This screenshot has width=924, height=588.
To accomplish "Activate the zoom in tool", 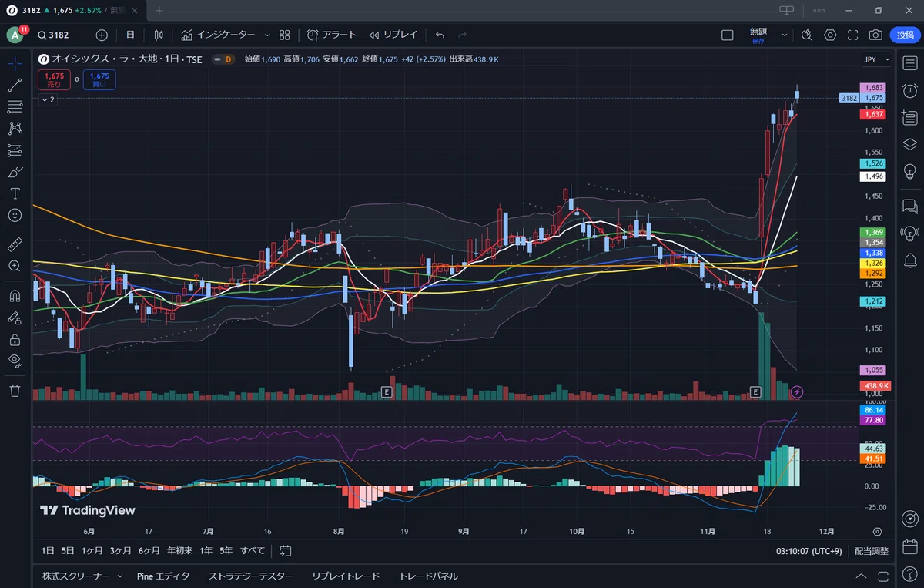I will pyautogui.click(x=15, y=266).
